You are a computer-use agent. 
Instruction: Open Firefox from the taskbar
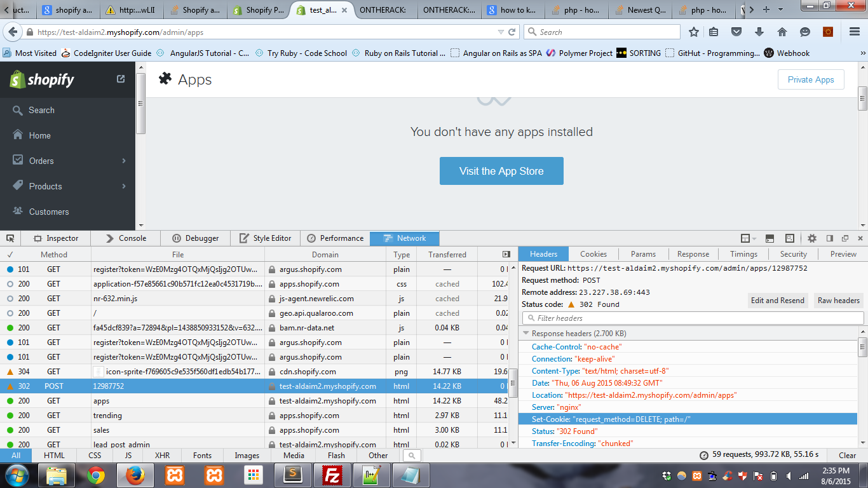click(x=135, y=475)
